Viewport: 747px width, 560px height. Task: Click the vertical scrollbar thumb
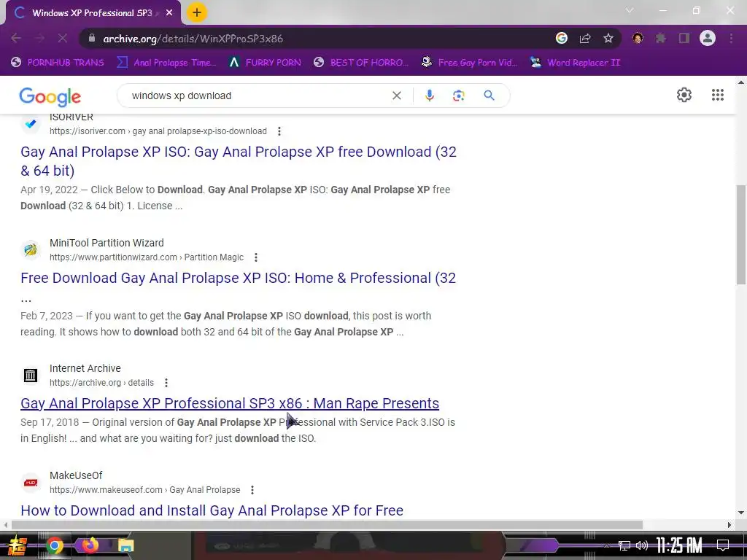point(741,235)
